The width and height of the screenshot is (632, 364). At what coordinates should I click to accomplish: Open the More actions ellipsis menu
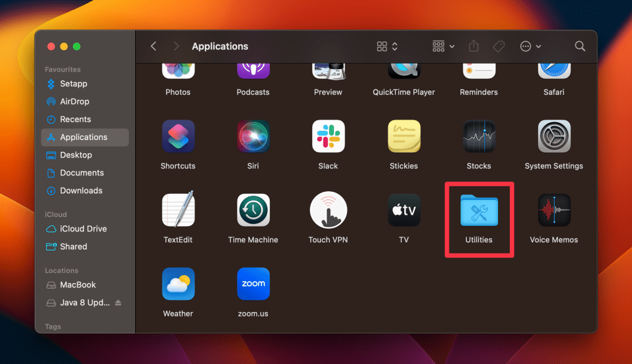tap(530, 46)
